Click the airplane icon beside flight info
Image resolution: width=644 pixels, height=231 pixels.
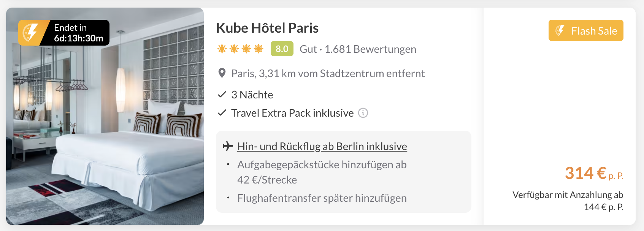tap(228, 146)
